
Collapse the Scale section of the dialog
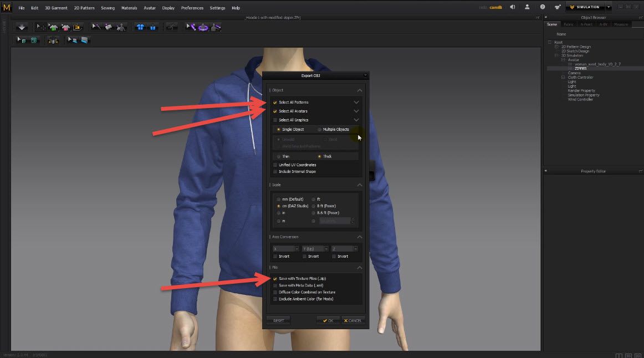click(x=360, y=185)
